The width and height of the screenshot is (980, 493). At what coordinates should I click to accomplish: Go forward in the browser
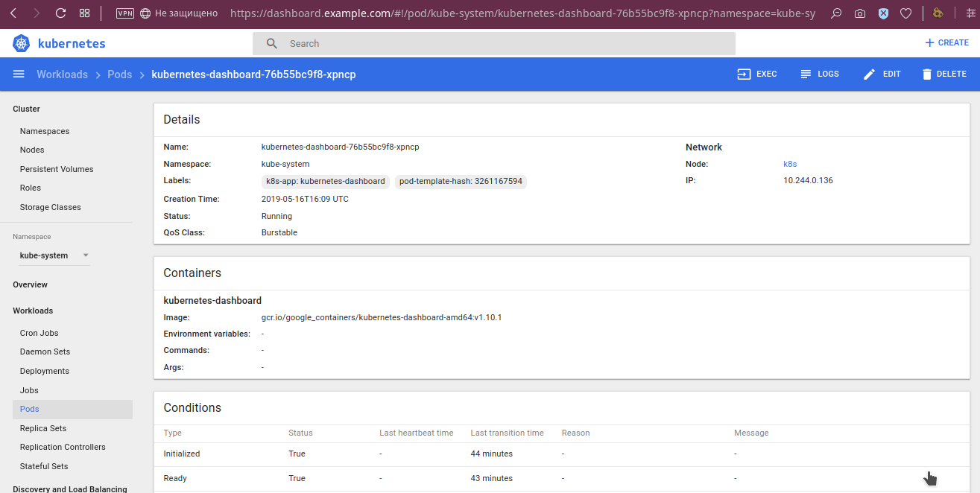[x=37, y=13]
